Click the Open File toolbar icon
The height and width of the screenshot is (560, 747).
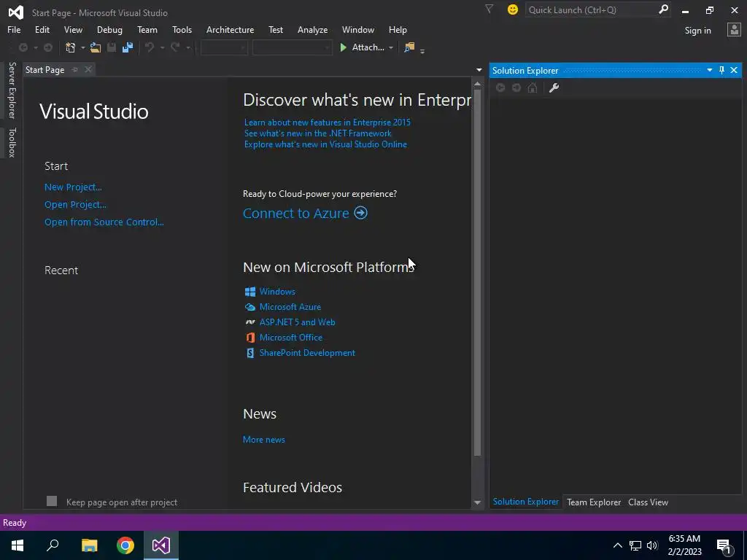96,47
